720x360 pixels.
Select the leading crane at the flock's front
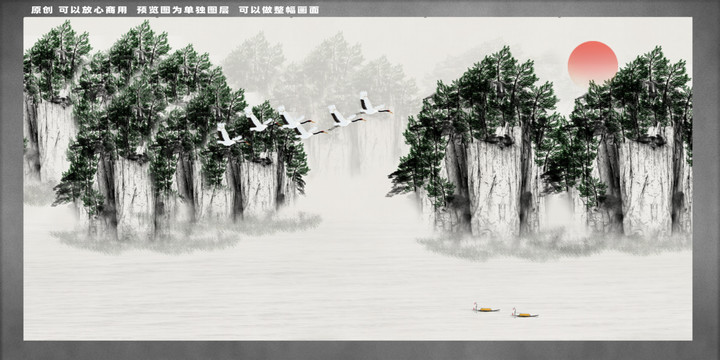[375, 104]
